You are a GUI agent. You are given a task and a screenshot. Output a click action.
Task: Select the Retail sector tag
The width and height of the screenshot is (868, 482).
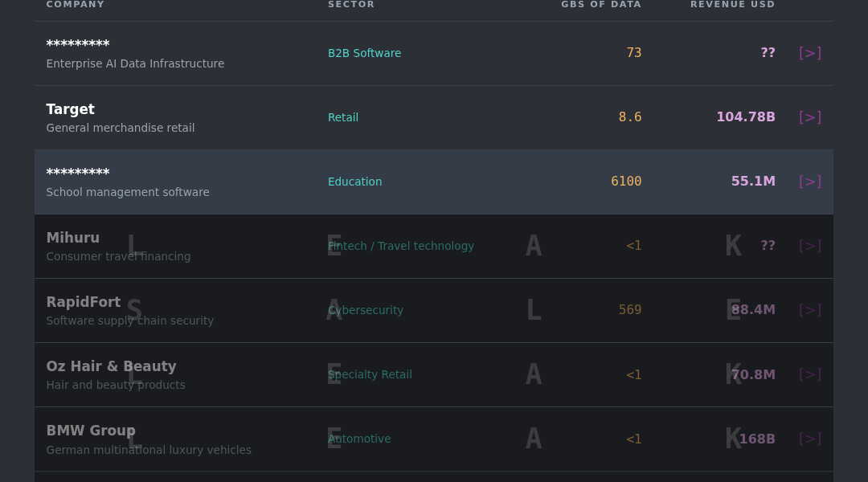point(343,117)
